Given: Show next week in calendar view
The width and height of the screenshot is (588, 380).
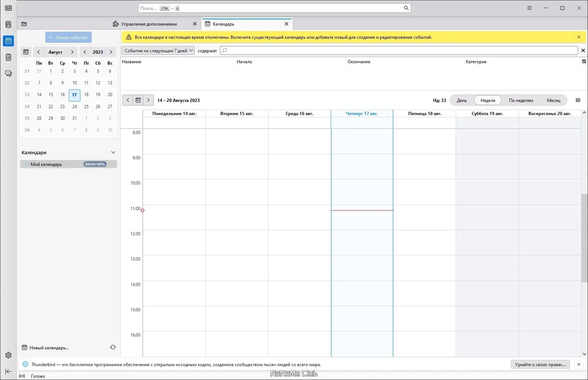Looking at the screenshot, I should 148,100.
